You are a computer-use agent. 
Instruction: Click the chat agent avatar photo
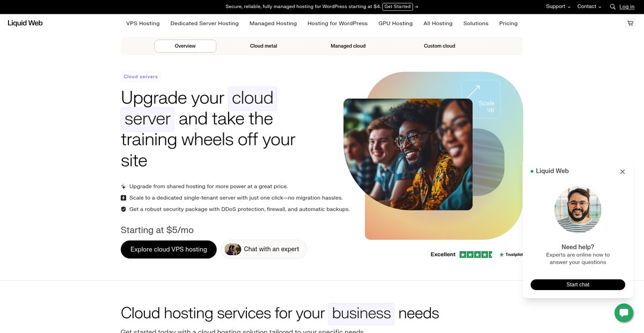click(578, 209)
